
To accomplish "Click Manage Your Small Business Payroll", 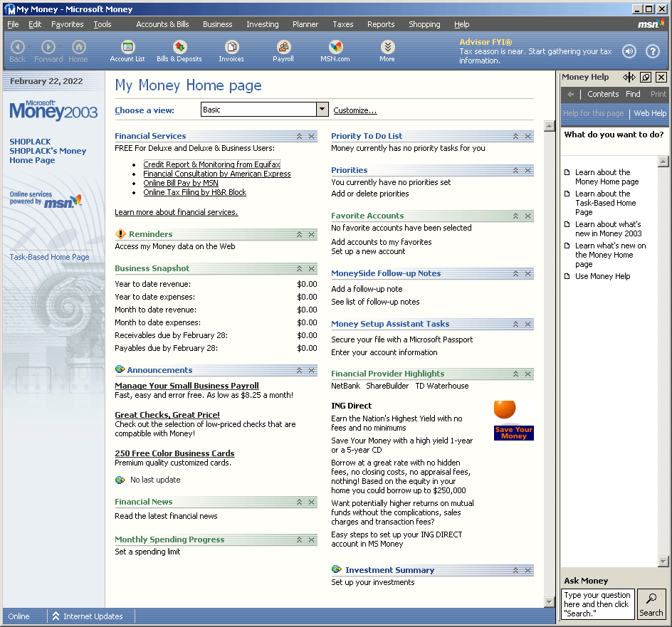I will (187, 385).
